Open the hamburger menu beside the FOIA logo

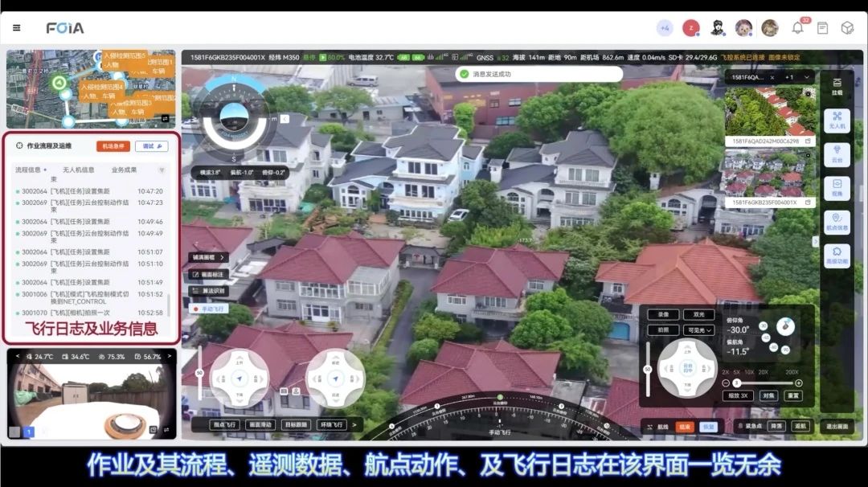[17, 28]
